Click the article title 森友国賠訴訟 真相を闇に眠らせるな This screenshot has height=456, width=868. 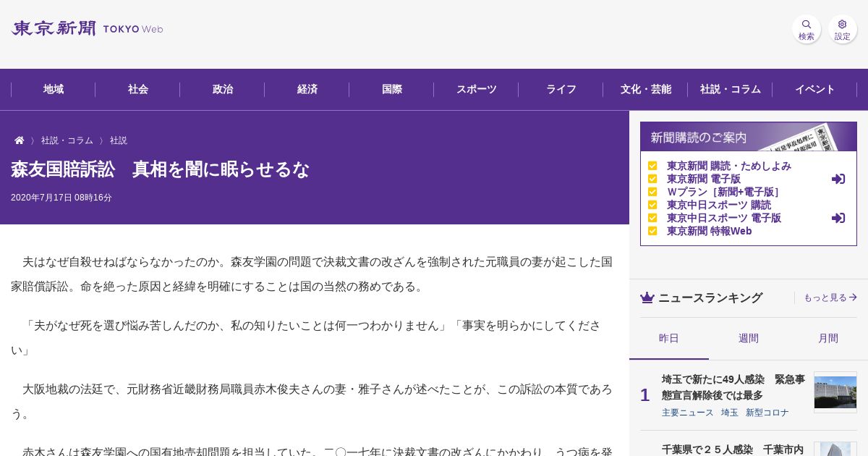(160, 169)
